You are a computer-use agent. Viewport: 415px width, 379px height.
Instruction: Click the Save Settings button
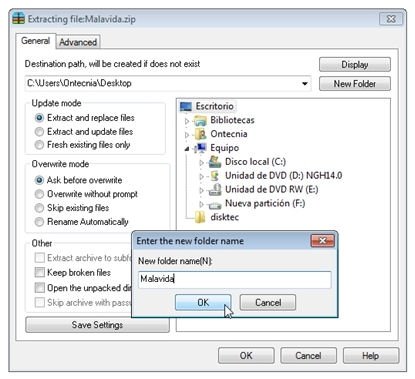click(x=97, y=325)
